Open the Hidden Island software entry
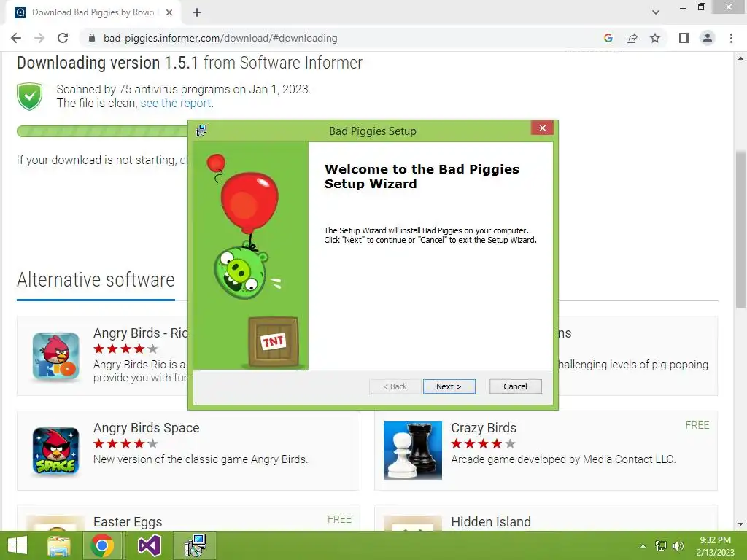The image size is (747, 560). (491, 522)
